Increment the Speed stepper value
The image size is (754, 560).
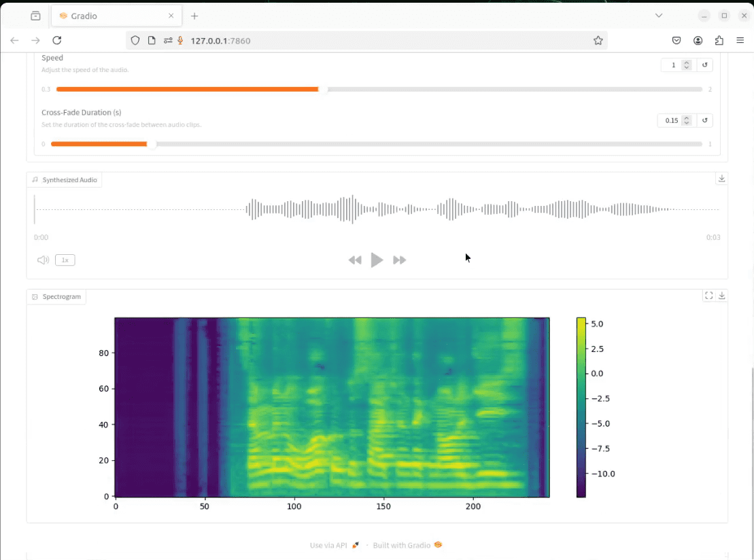coord(686,62)
